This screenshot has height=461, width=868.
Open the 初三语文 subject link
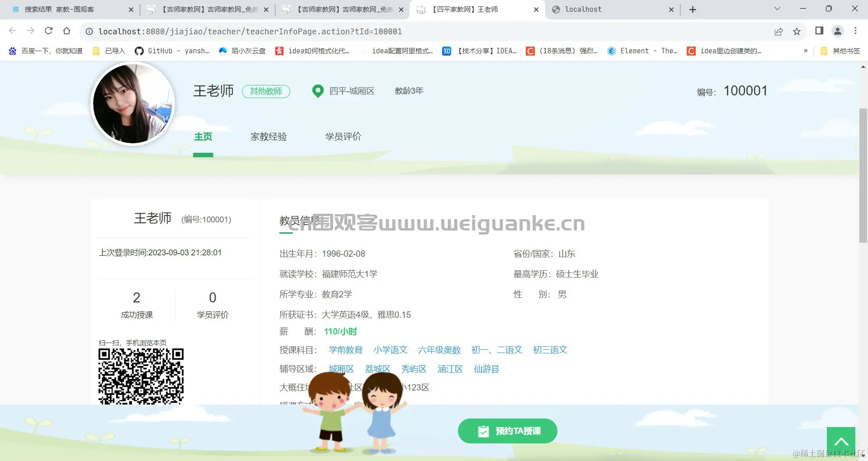coord(550,350)
